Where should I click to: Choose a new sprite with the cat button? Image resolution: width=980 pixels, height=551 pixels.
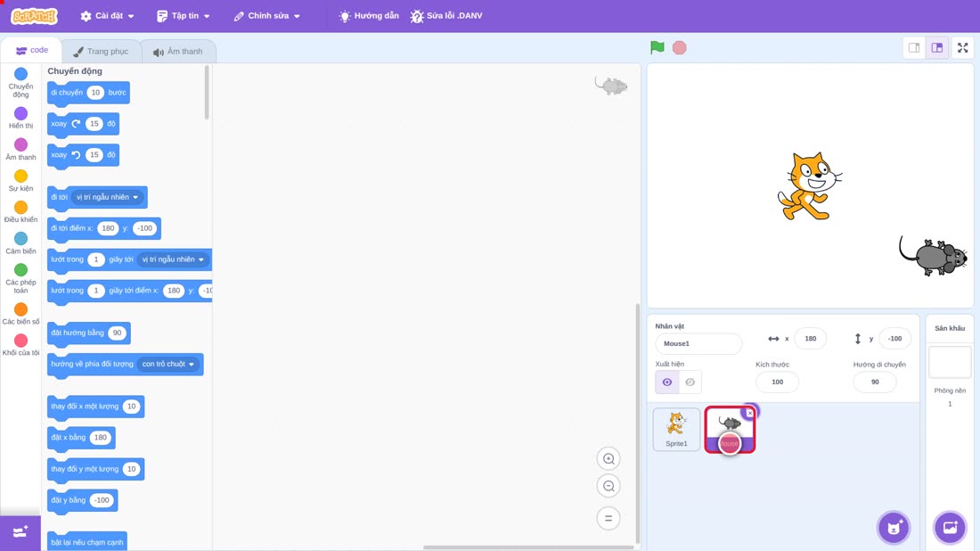(894, 528)
